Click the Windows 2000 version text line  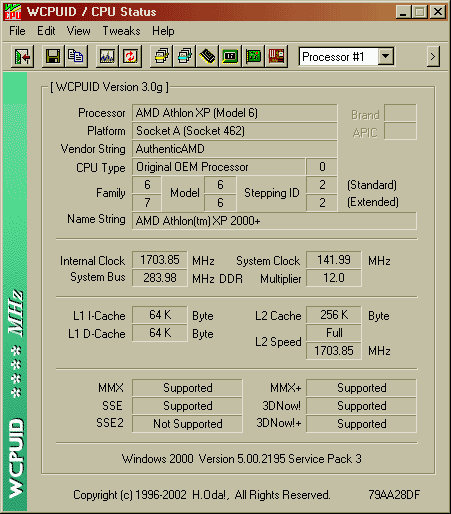coord(241,459)
